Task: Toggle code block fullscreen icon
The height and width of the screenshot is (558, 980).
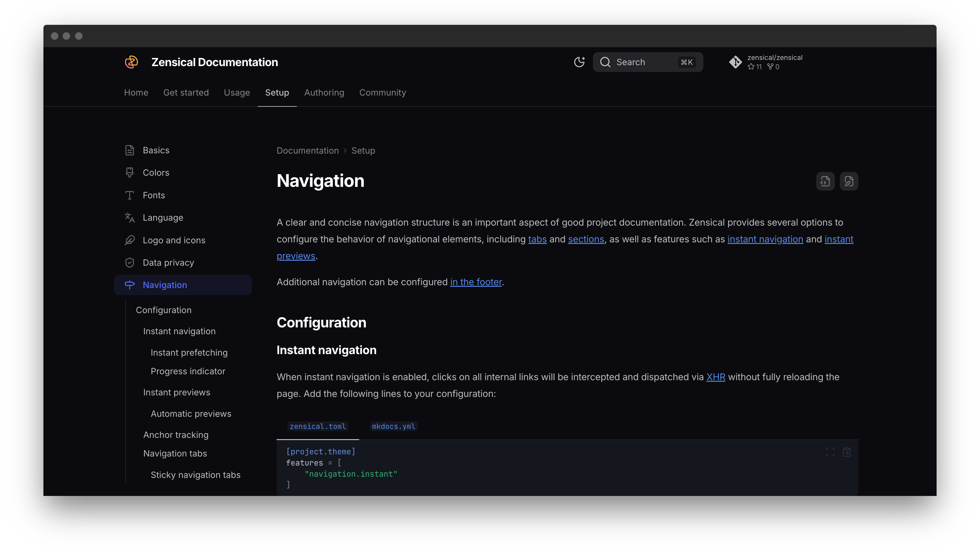Action: (x=830, y=452)
